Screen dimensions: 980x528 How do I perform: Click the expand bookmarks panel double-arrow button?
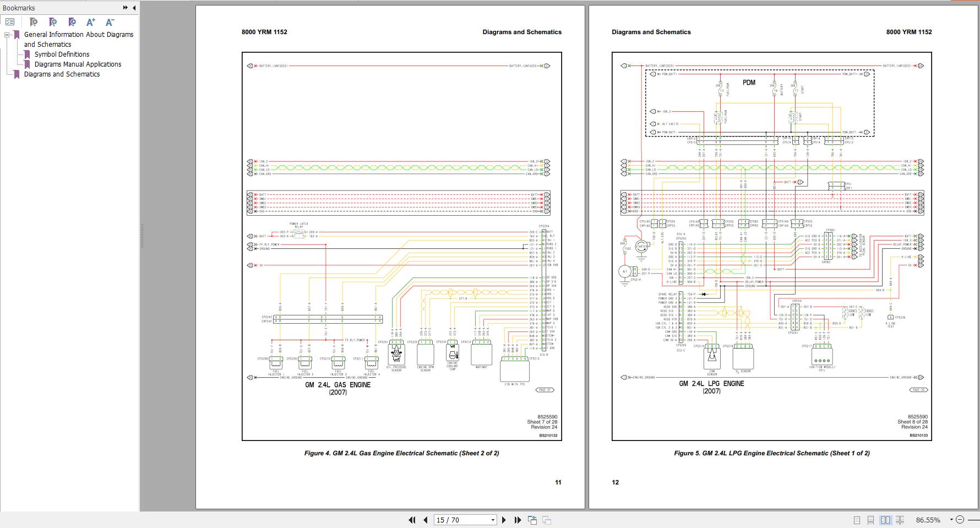click(x=126, y=8)
